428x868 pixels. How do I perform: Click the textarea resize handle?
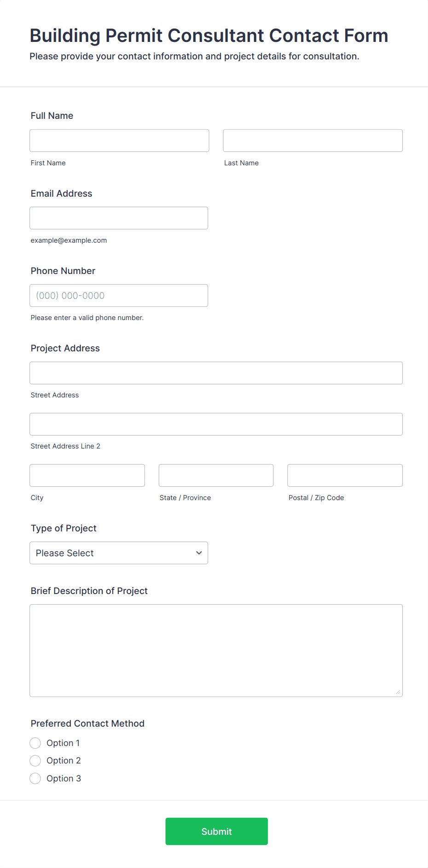pyautogui.click(x=398, y=692)
